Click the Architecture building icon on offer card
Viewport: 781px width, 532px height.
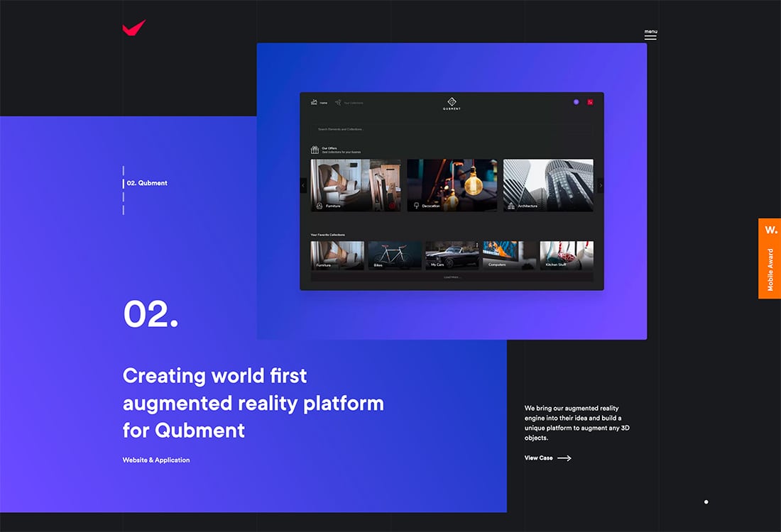pyautogui.click(x=511, y=206)
